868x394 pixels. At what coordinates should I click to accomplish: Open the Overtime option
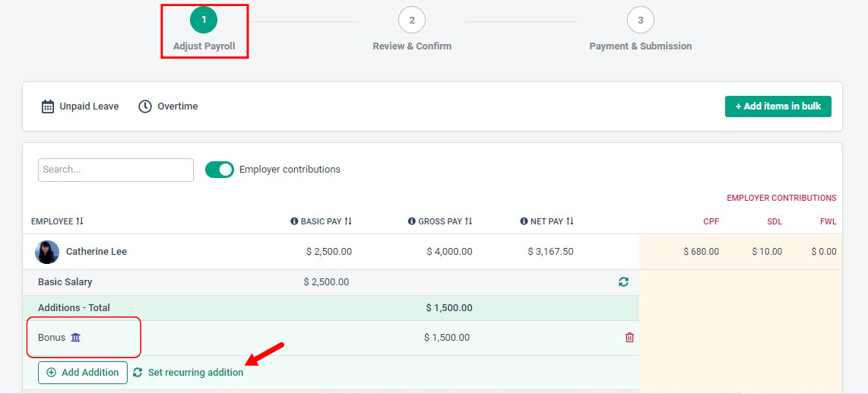[x=168, y=106]
